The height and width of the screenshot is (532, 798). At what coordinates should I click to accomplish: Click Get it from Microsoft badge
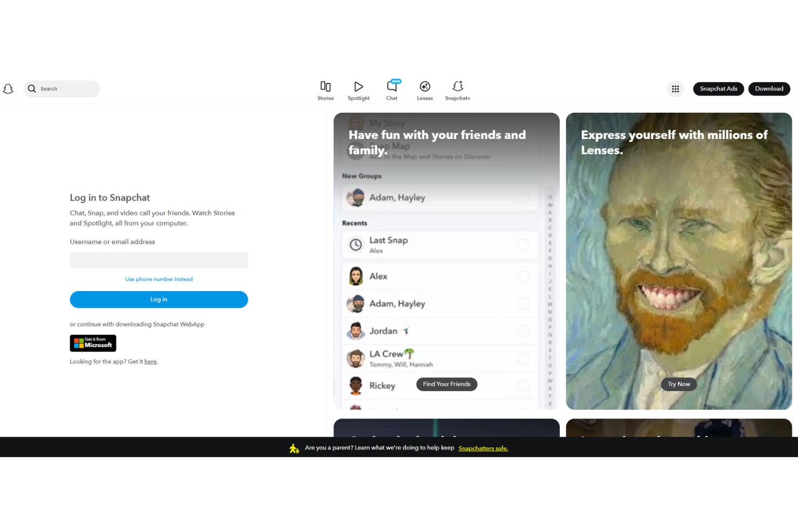(x=93, y=343)
